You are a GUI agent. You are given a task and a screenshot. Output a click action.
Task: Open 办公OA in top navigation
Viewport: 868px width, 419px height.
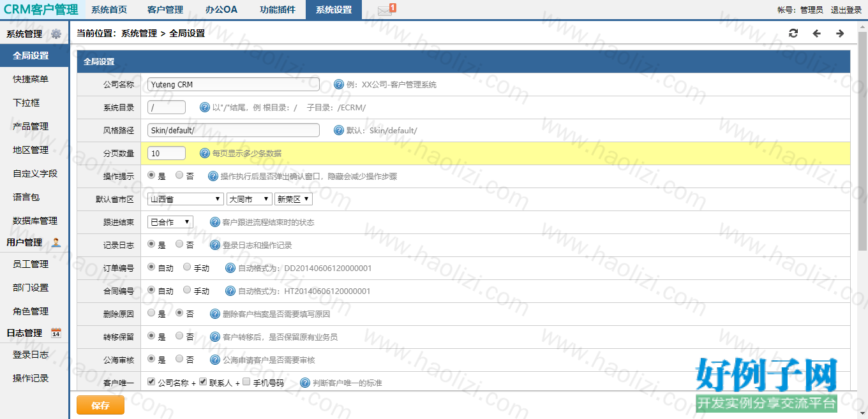(221, 10)
